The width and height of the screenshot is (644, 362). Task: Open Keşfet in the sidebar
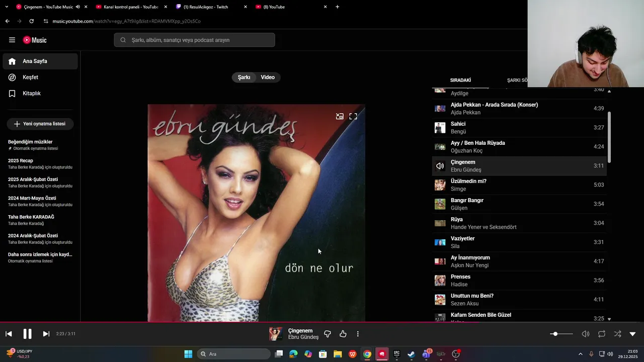(x=40, y=77)
